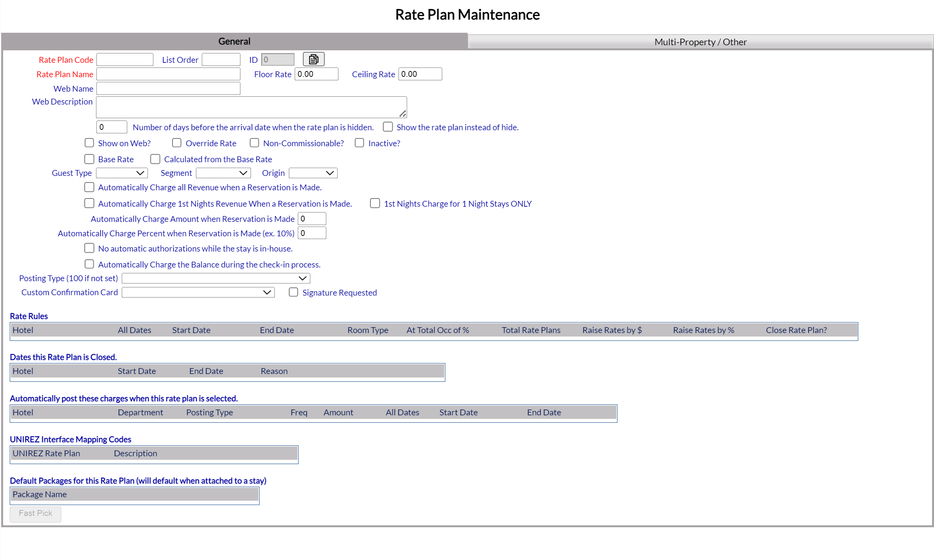Viewport: 934px width, 560px height.
Task: Click the 'Posting Type' column header in charges table
Action: click(210, 412)
